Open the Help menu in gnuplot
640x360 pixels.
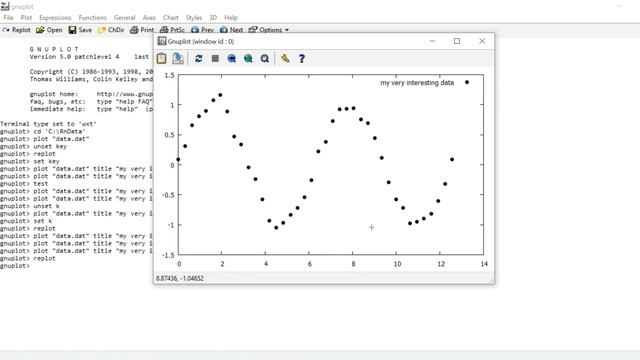231,18
